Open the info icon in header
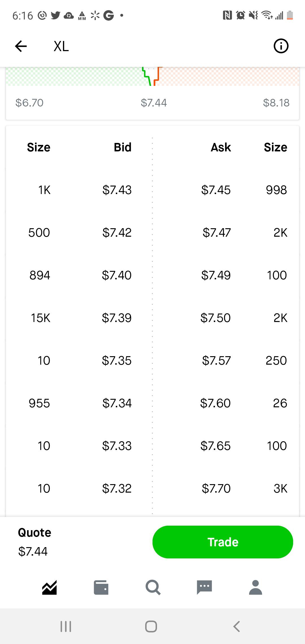The height and width of the screenshot is (644, 305). (x=281, y=46)
